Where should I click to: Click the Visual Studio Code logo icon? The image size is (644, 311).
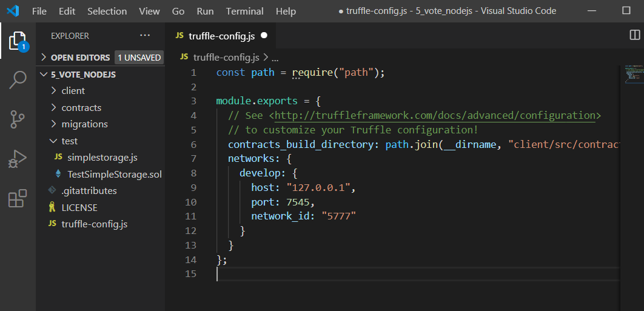[x=13, y=11]
